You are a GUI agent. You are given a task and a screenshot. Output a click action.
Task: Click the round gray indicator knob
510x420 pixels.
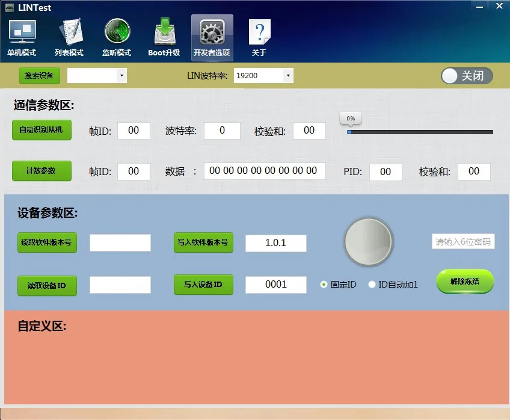(x=368, y=242)
